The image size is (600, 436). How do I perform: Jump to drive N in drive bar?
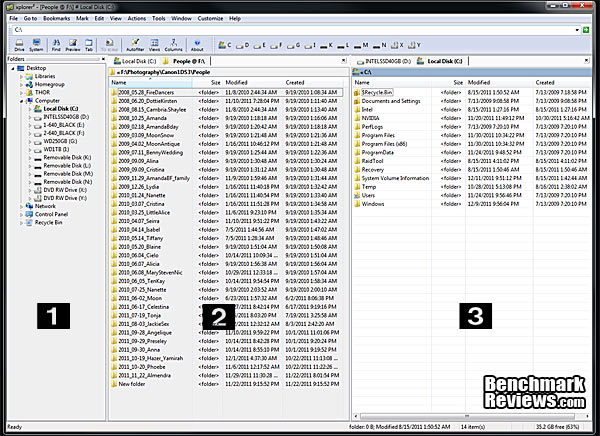pos(379,45)
